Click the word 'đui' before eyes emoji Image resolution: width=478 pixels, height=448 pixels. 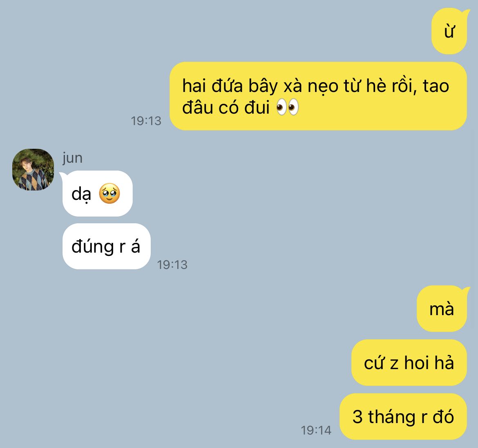click(257, 108)
